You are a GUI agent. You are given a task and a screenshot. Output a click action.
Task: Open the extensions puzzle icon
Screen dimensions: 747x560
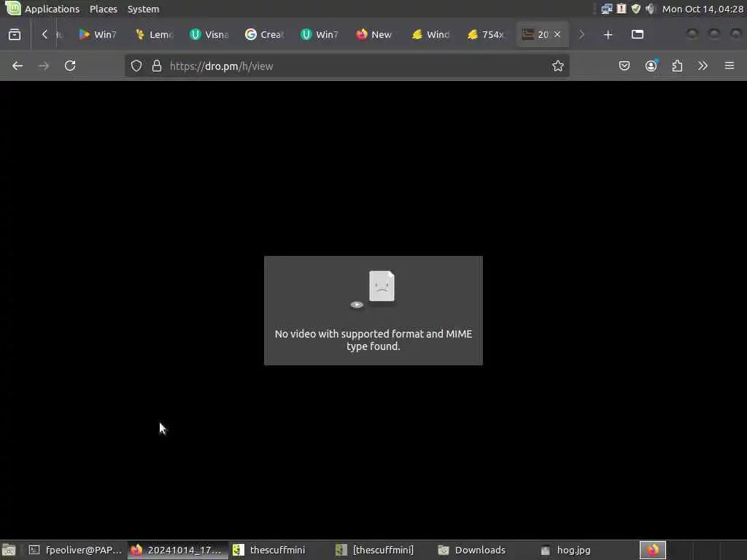[x=677, y=66]
